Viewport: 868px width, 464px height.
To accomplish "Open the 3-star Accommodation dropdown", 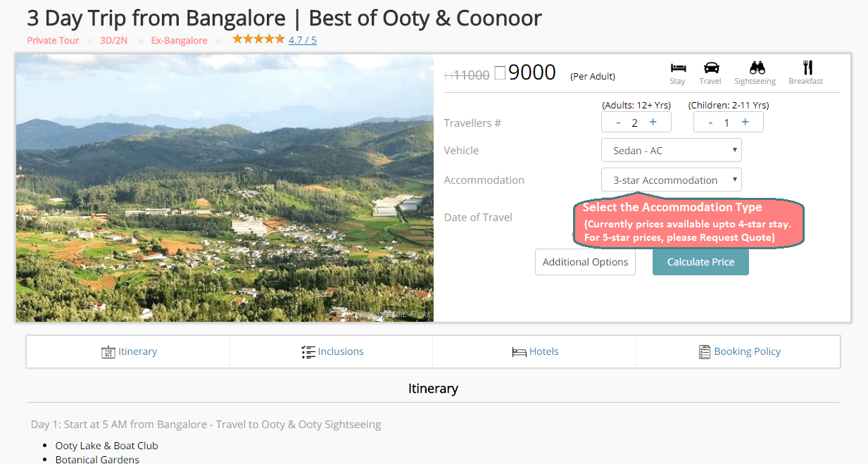I will tap(671, 180).
